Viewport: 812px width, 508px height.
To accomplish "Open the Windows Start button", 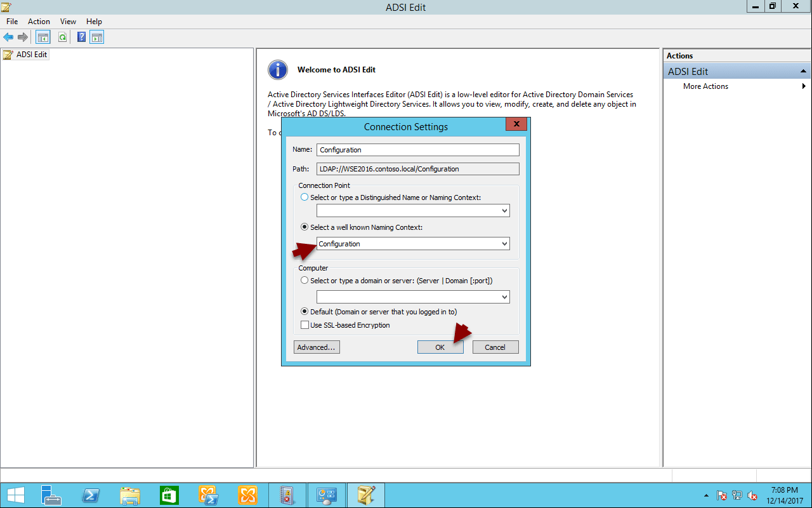I will [15, 495].
